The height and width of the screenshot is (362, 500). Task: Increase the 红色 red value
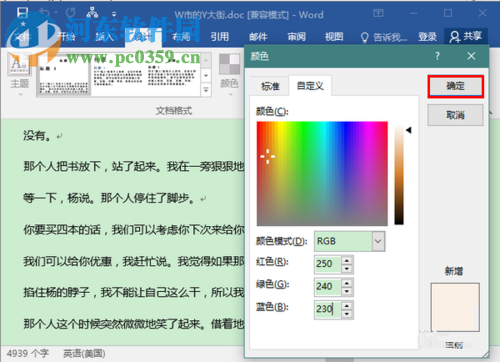pyautogui.click(x=347, y=260)
